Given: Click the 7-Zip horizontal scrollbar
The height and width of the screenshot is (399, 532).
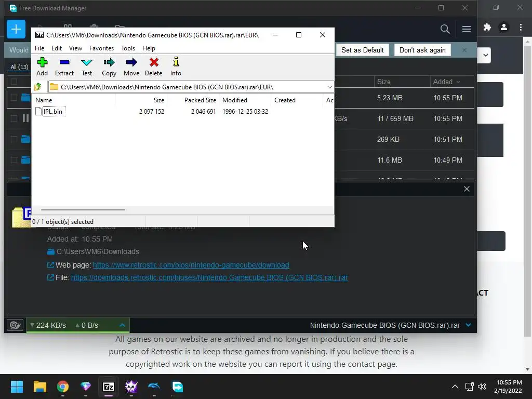Looking at the screenshot, I should (83, 210).
